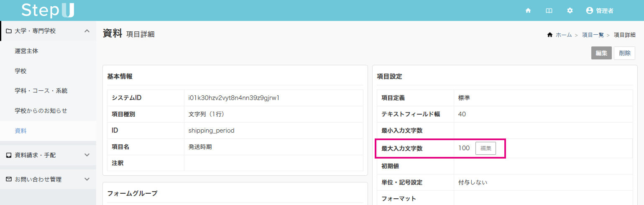Click the 管理者 user account icon
This screenshot has width=644, height=205.
click(x=590, y=11)
